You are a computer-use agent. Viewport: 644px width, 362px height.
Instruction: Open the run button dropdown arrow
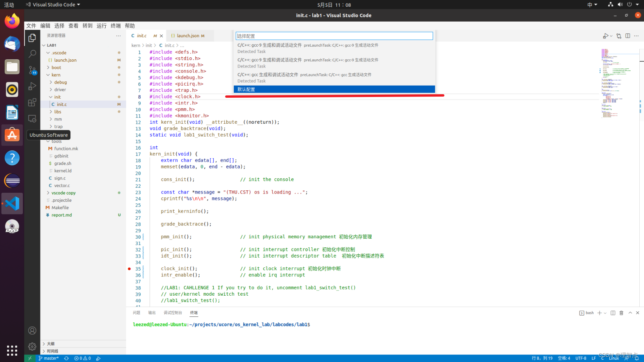(x=611, y=36)
